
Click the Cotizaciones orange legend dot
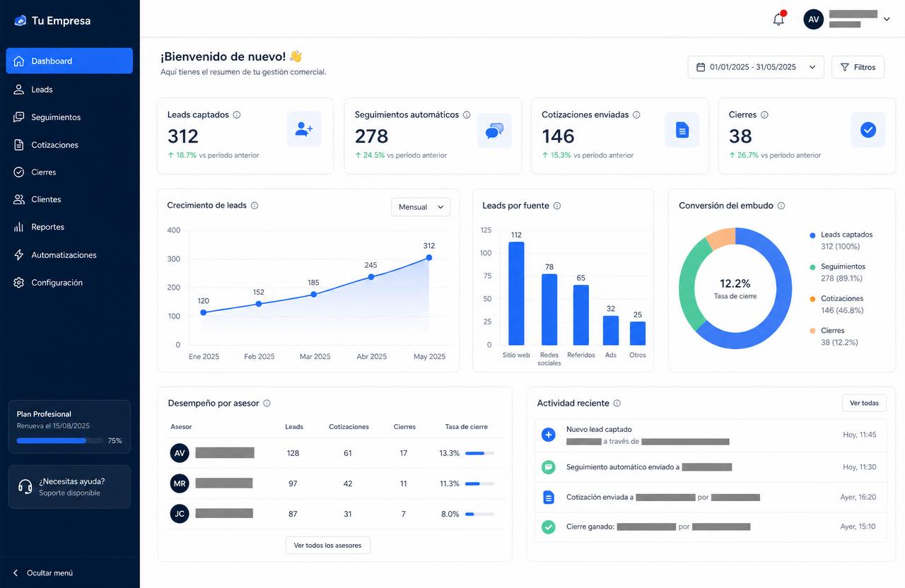[x=813, y=299]
